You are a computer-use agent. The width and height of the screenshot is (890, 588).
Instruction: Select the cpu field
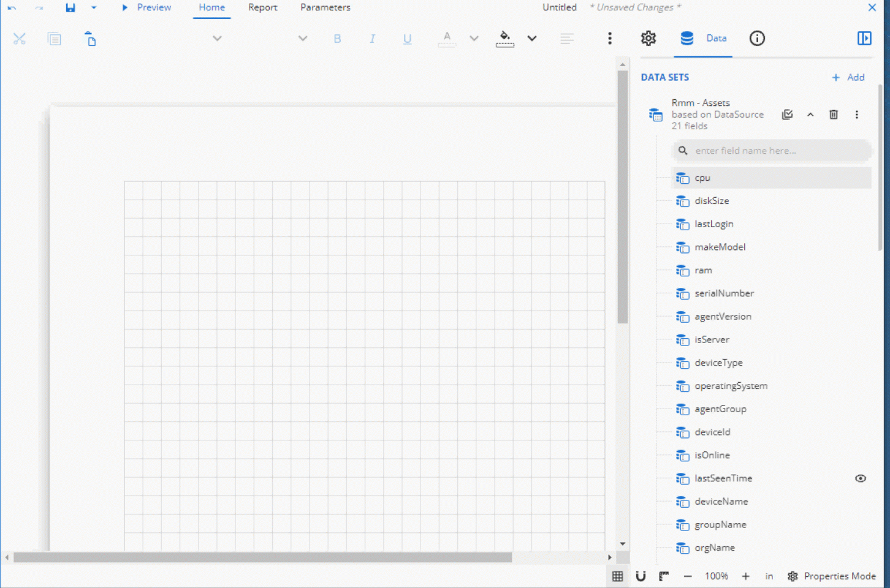pyautogui.click(x=771, y=178)
